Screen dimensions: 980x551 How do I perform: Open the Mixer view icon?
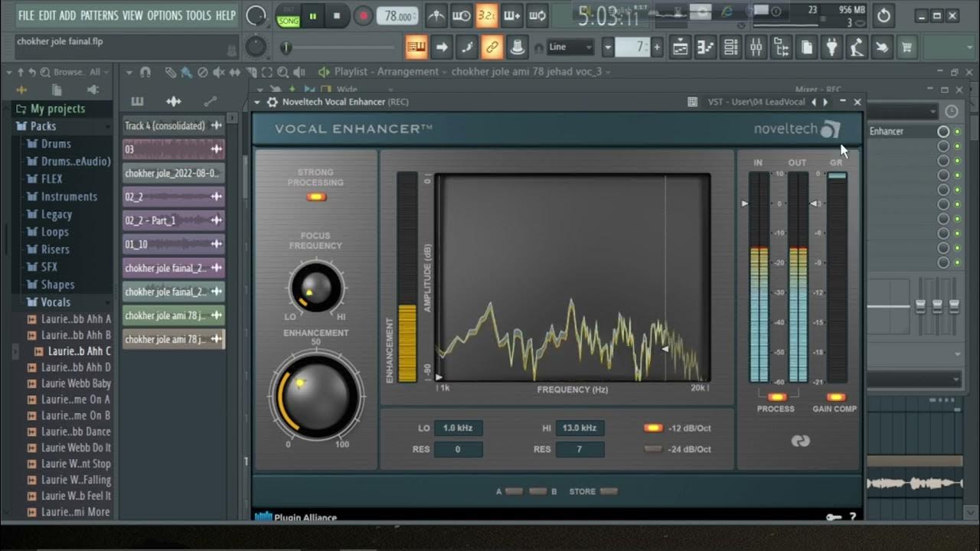click(x=756, y=47)
